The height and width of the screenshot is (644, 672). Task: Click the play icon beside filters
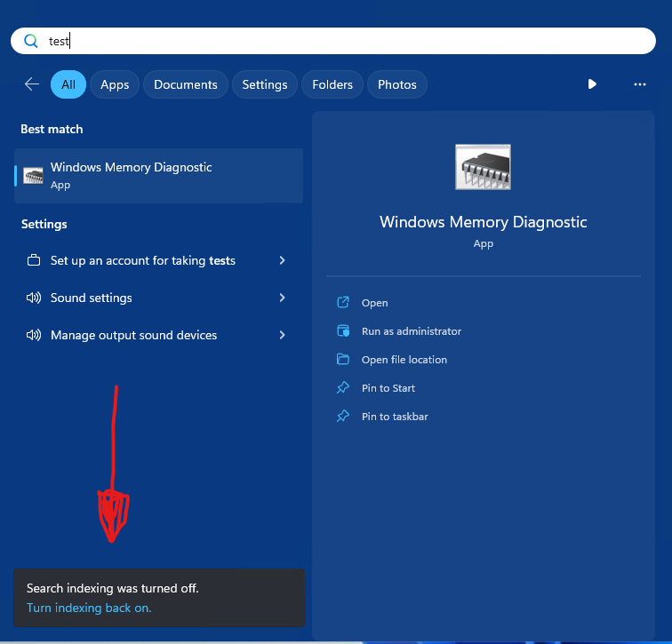pos(592,84)
